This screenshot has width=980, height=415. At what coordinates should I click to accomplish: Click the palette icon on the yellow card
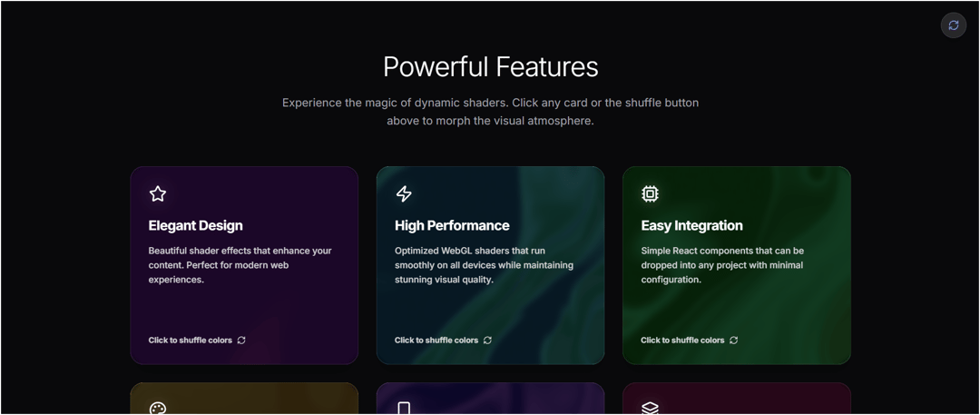pos(158,409)
